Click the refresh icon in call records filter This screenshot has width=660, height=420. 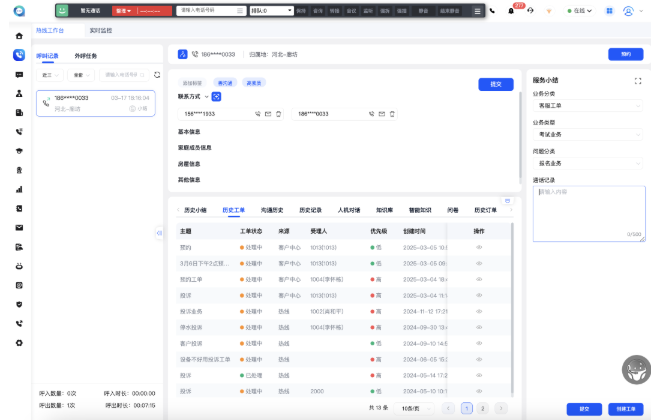click(156, 74)
